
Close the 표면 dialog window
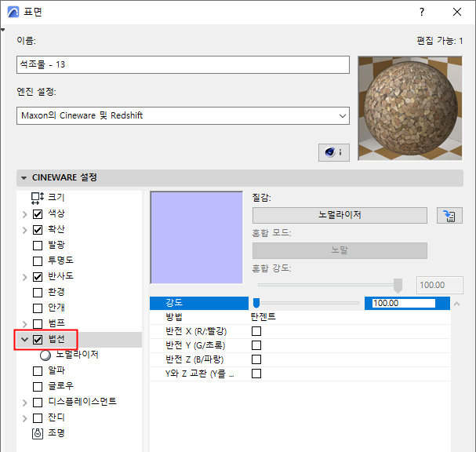click(x=457, y=12)
